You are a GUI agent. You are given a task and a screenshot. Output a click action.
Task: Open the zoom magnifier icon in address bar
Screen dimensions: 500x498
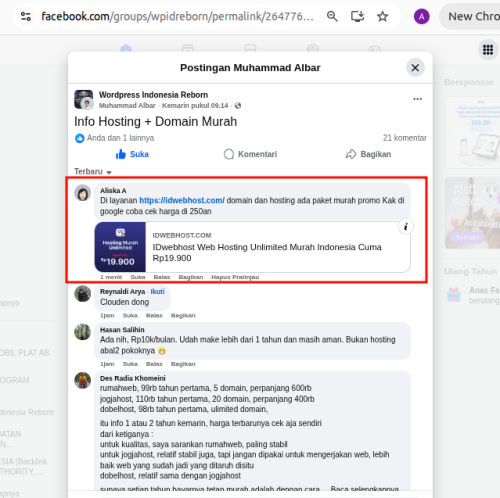coord(332,16)
